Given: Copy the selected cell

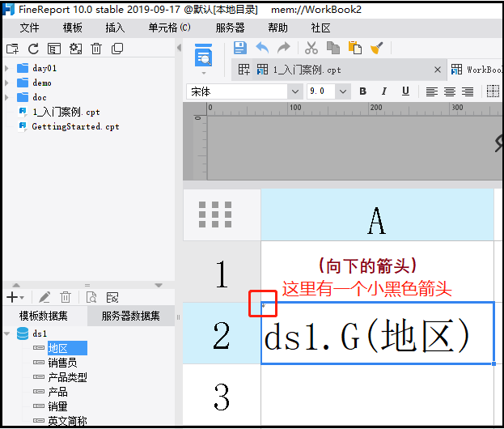Looking at the screenshot, I should (333, 48).
